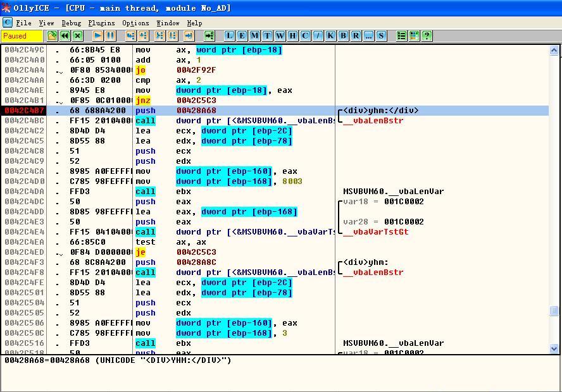Click the Open file toolbar icon
This screenshot has width=562, height=392.
pyautogui.click(x=52, y=36)
